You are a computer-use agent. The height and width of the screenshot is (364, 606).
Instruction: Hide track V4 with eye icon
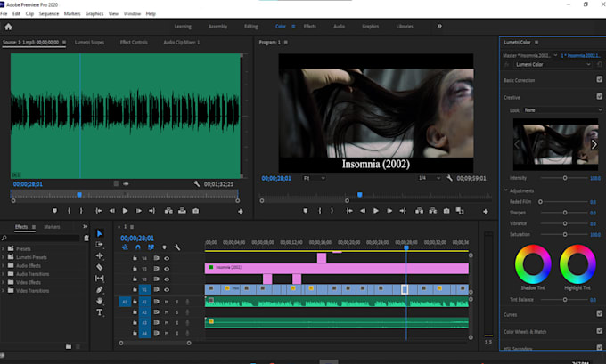pos(167,258)
